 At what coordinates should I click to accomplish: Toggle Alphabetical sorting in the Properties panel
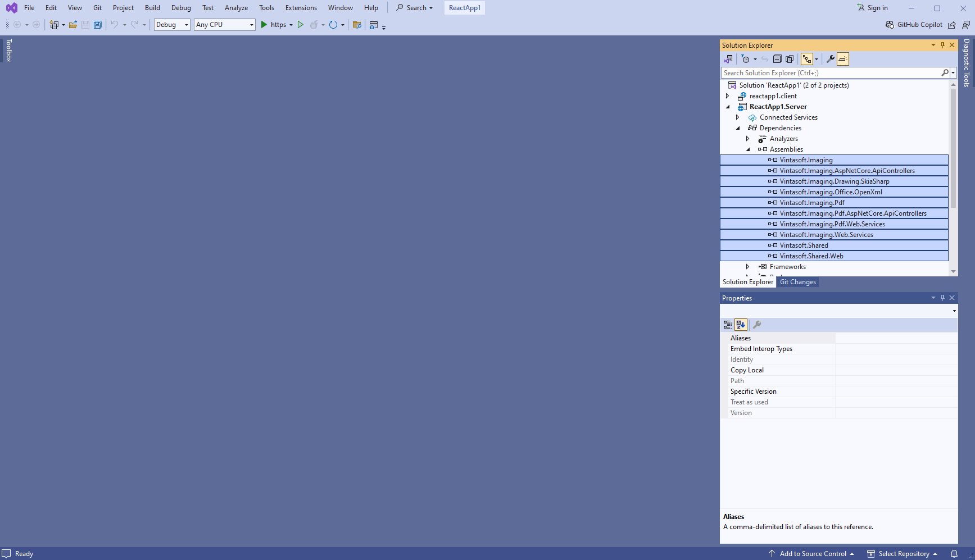741,325
